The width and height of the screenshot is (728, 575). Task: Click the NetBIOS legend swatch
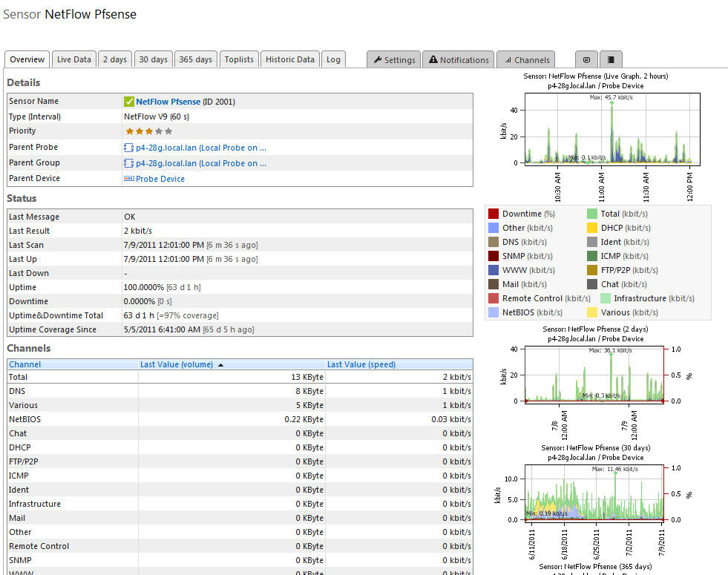[x=493, y=312]
